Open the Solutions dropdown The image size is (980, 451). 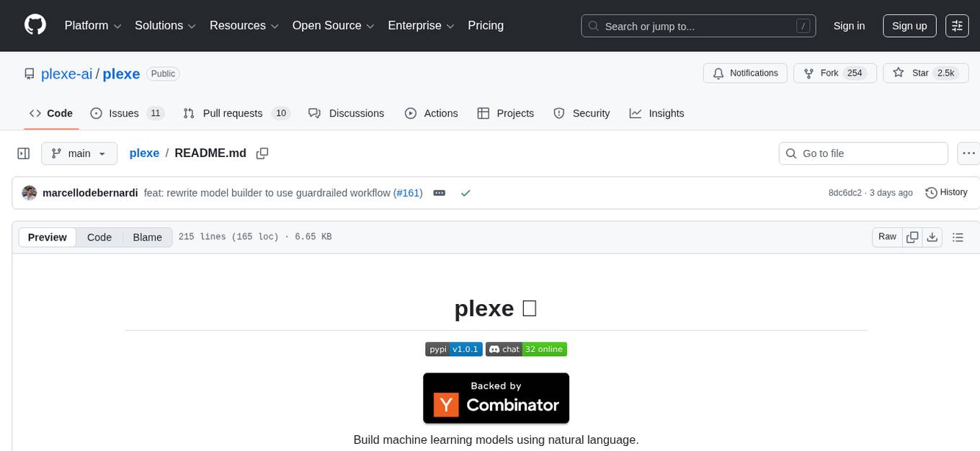[164, 25]
